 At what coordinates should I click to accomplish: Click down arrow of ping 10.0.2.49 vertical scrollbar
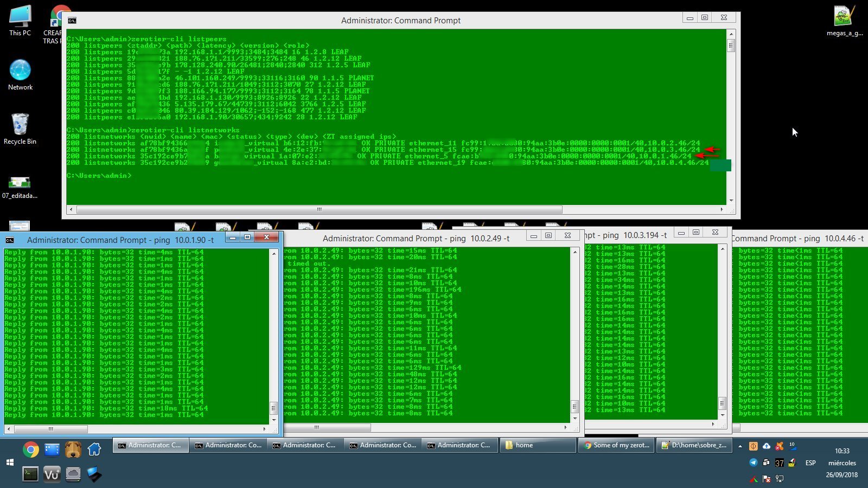coord(575,419)
